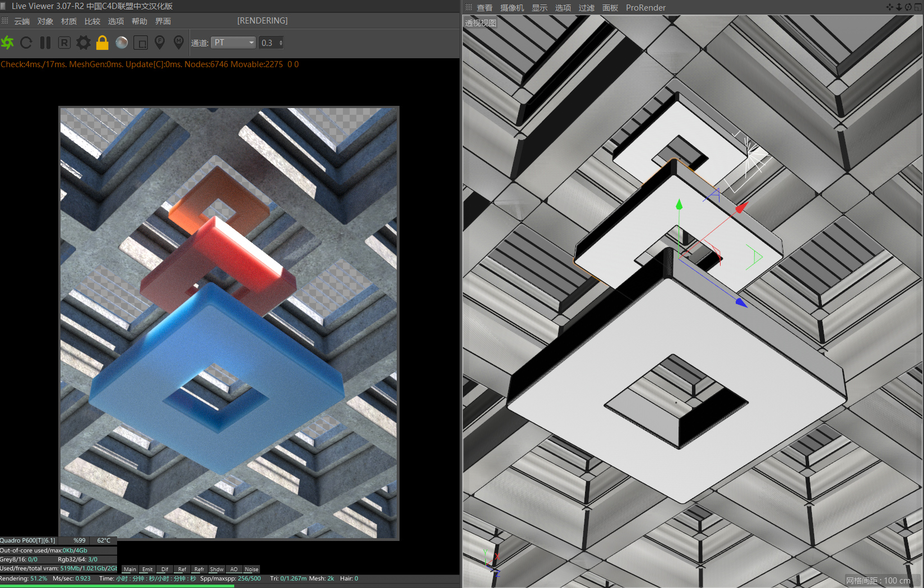Viewport: 924px width, 588px height.
Task: Click the 透视视图 viewport label
Action: click(481, 23)
